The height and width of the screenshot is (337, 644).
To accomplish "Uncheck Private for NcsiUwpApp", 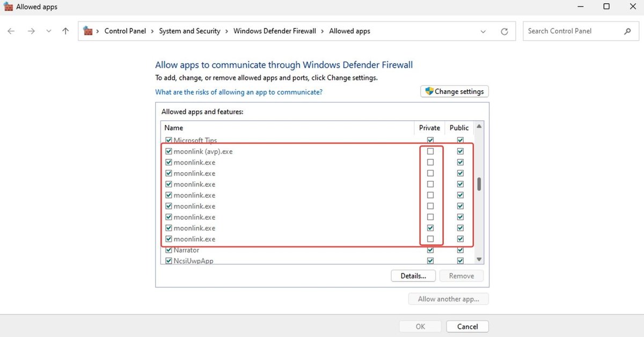I will tap(430, 261).
